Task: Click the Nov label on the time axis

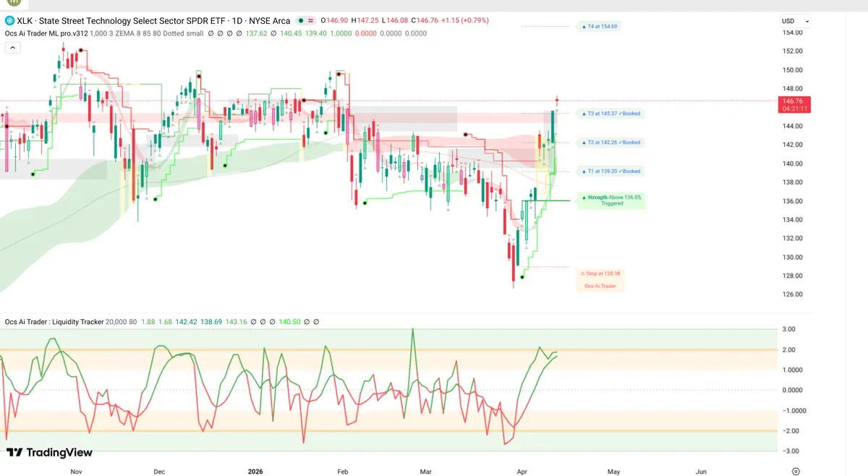Action: 76,471
